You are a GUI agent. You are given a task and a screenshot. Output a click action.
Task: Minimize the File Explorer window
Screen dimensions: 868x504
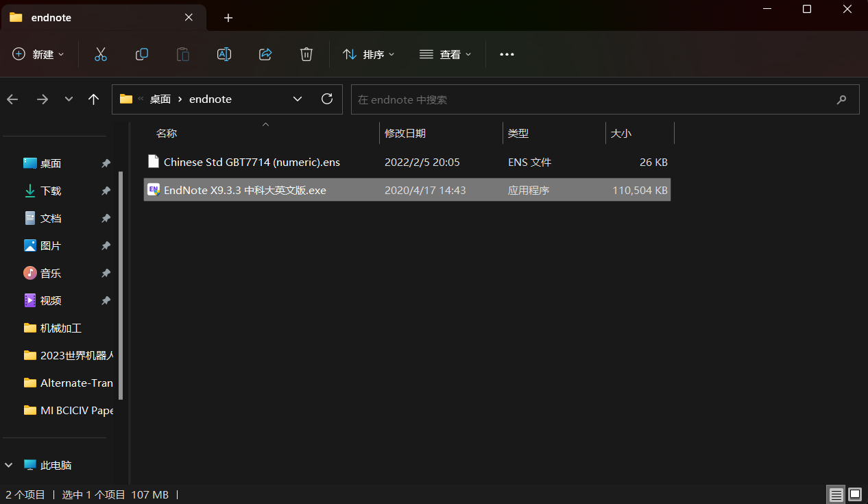click(x=768, y=9)
